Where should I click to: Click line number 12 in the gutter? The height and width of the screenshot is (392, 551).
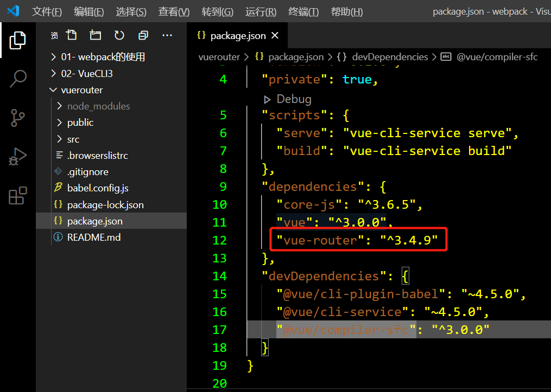[x=220, y=240]
